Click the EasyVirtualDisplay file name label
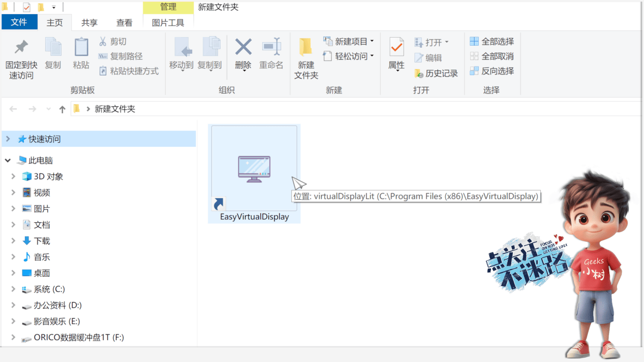The height and width of the screenshot is (362, 644). [x=254, y=217]
